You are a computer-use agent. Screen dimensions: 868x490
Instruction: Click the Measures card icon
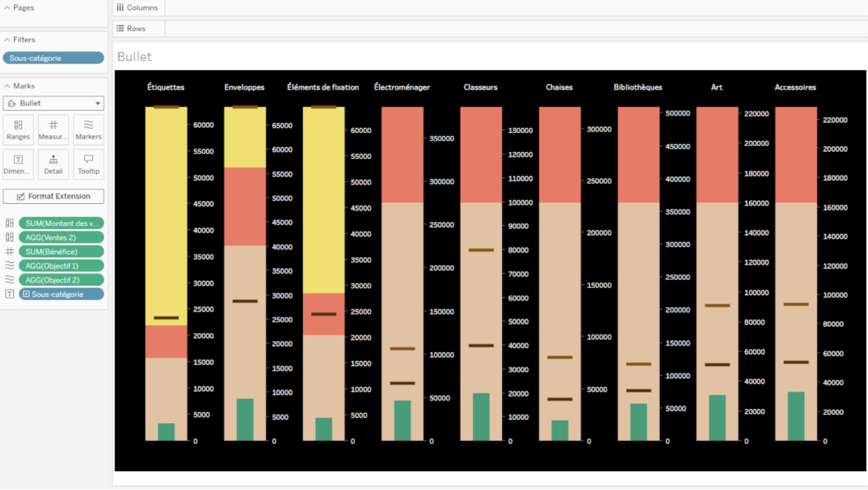[x=53, y=125]
